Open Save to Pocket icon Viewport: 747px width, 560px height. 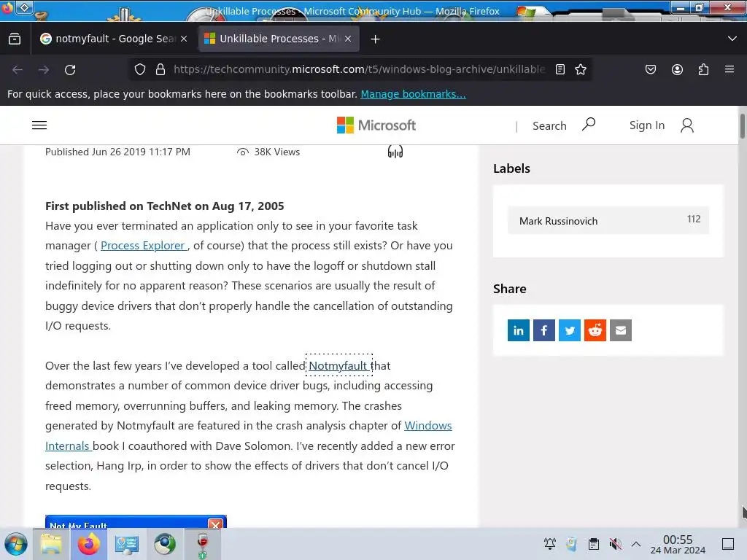click(650, 69)
